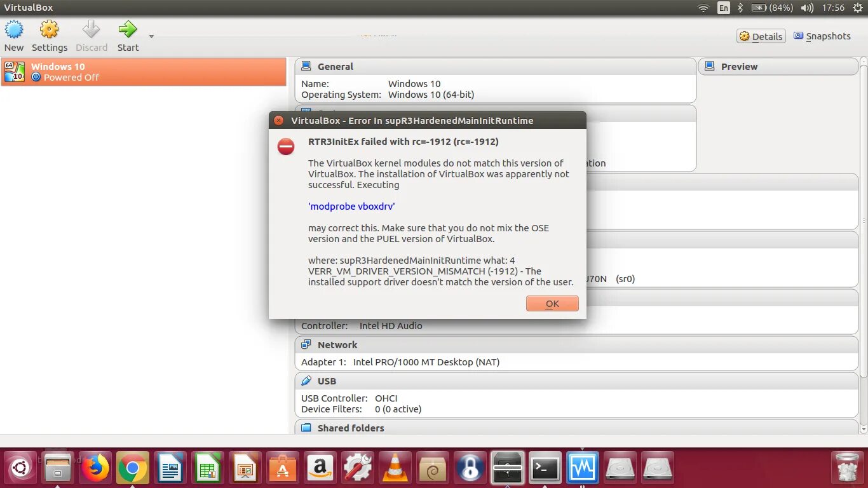Open the blue pulse monitor dock icon
Screen dimensions: 868x488
(x=583, y=468)
